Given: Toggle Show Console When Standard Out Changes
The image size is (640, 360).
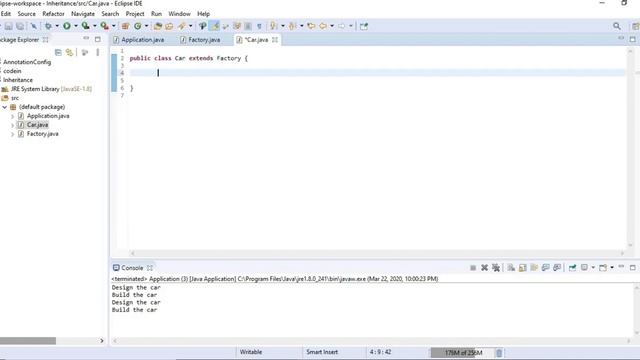Looking at the screenshot, I should click(x=545, y=268).
